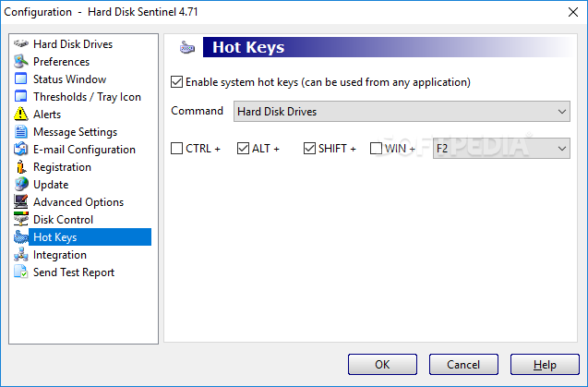Select Message Settings in sidebar
Screen dimensions: 588x387
pos(76,132)
